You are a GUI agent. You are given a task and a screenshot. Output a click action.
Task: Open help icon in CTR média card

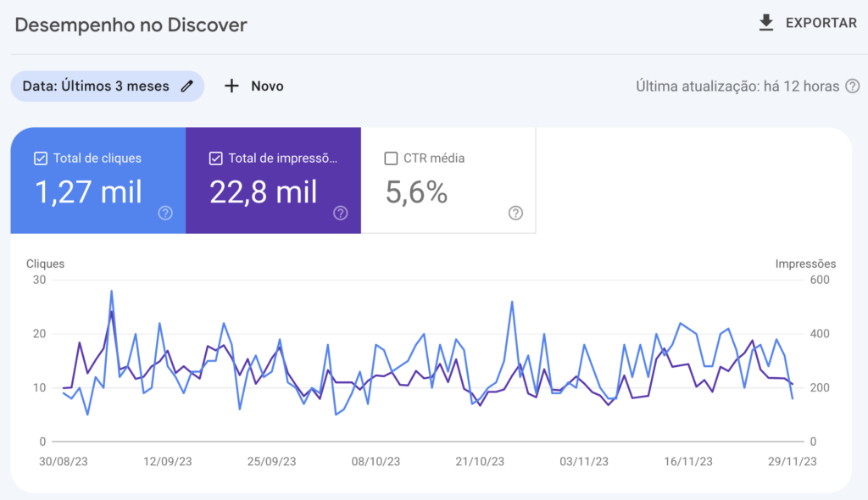click(515, 214)
